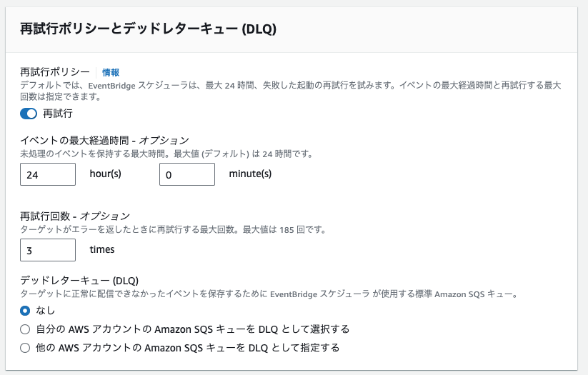Click the minute(s) unit label

click(x=250, y=174)
